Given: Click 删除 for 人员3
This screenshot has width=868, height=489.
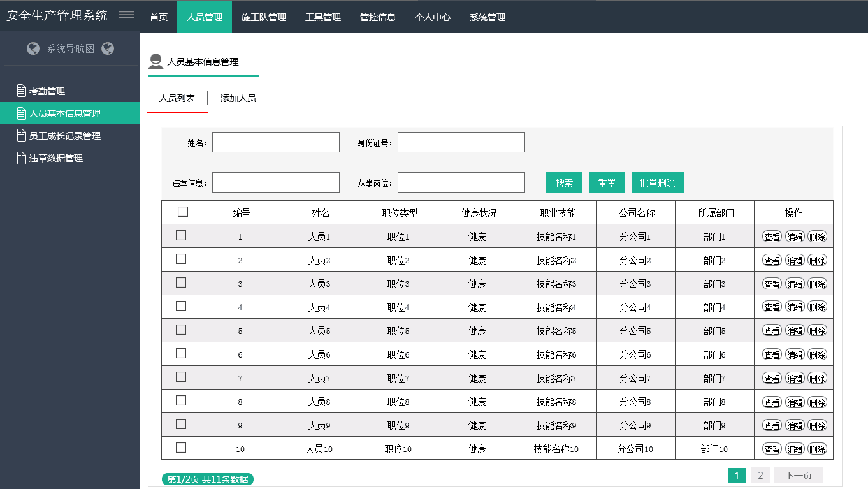Looking at the screenshot, I should [817, 284].
